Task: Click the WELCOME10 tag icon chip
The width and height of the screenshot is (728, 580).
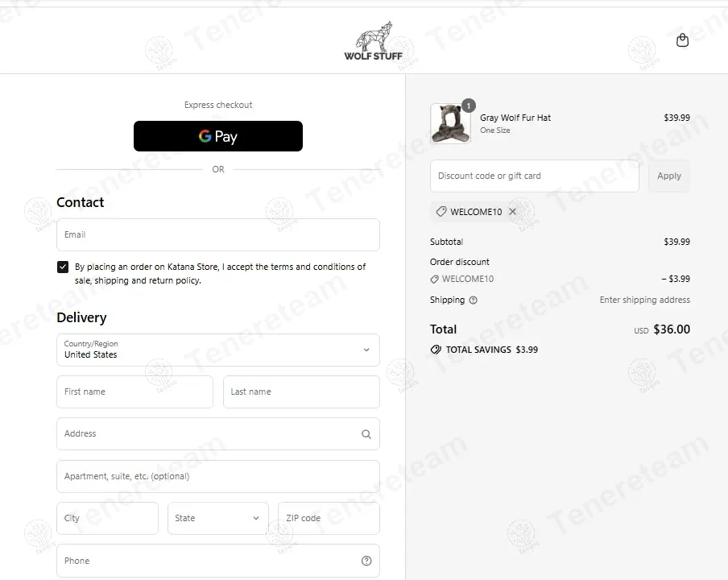Action: tap(441, 212)
